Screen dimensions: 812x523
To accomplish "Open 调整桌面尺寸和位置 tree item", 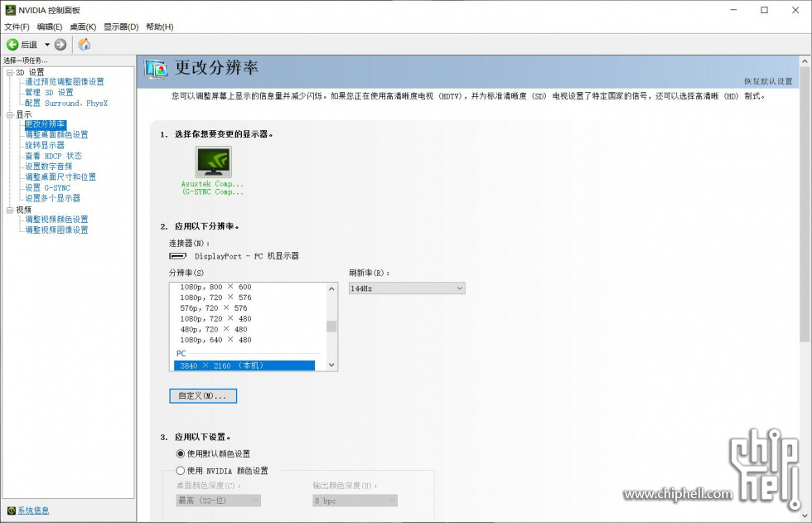I will coord(60,177).
